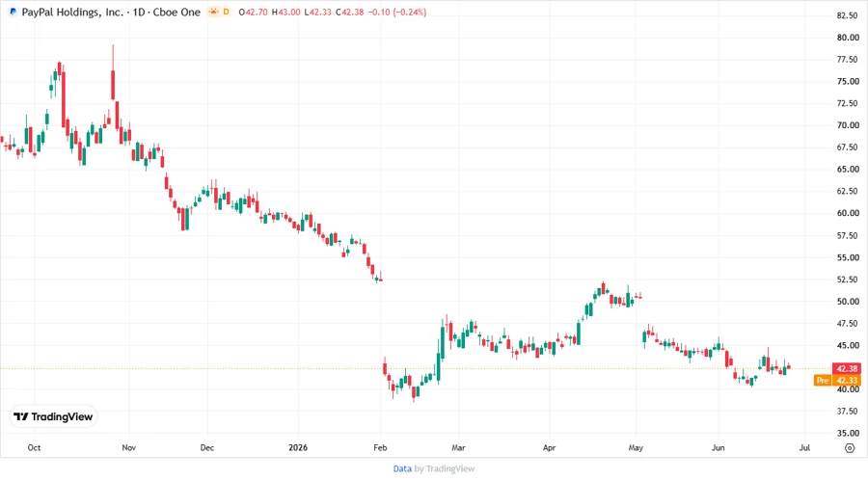Click the 'Nov' label on the time axis
Screen dimensions: 868x480
pyautogui.click(x=129, y=448)
